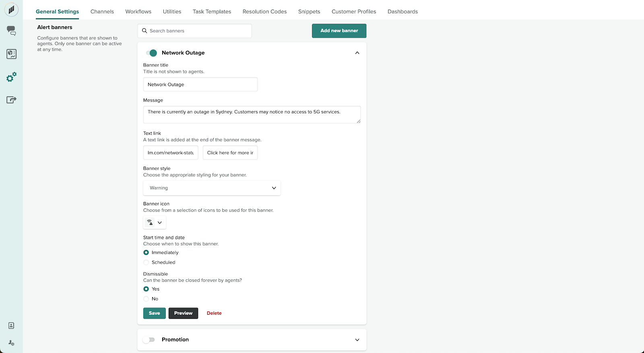This screenshot has height=353, width=644.
Task: Open the contacts book icon in sidebar
Action: coord(11,326)
